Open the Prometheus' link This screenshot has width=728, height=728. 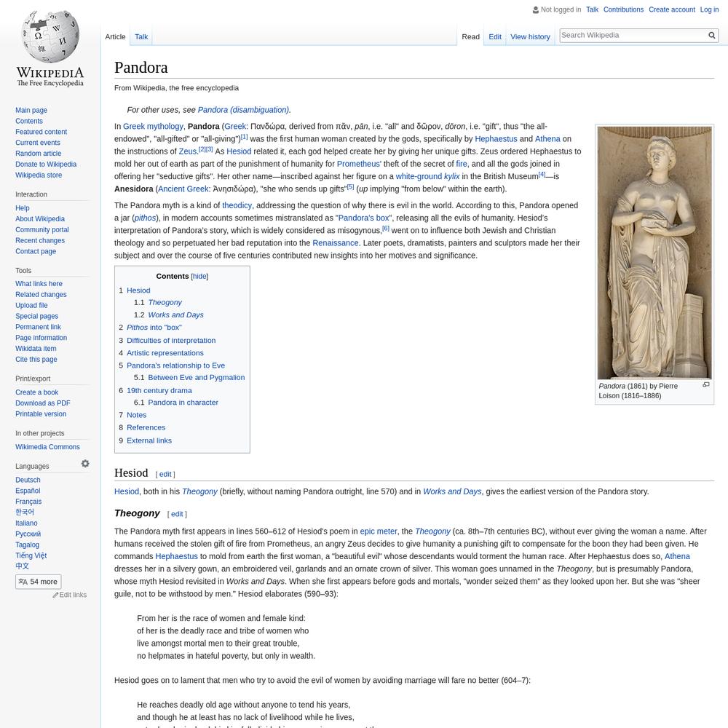pyautogui.click(x=359, y=164)
